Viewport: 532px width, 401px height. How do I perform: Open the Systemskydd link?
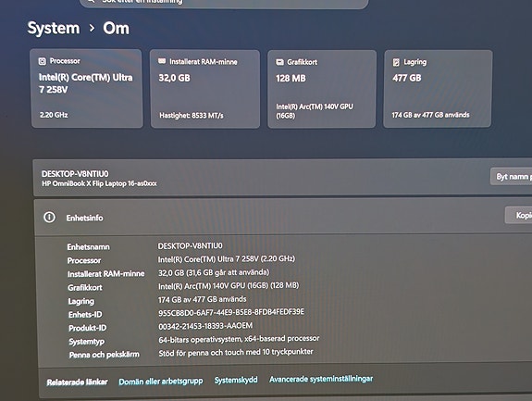coord(236,380)
